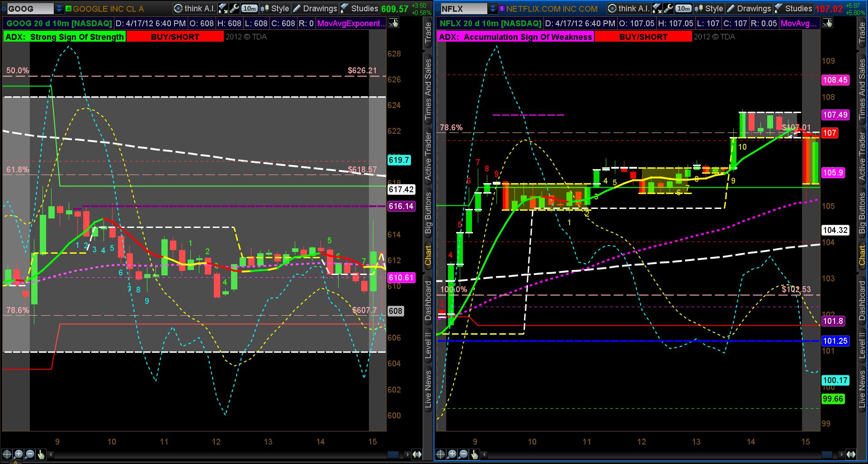Open the Style menu on NFLX chart

coord(709,9)
